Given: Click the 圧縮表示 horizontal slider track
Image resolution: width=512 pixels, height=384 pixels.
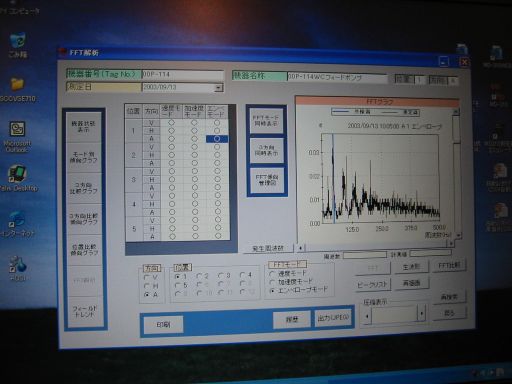Looking at the screenshot, I should tap(394, 314).
